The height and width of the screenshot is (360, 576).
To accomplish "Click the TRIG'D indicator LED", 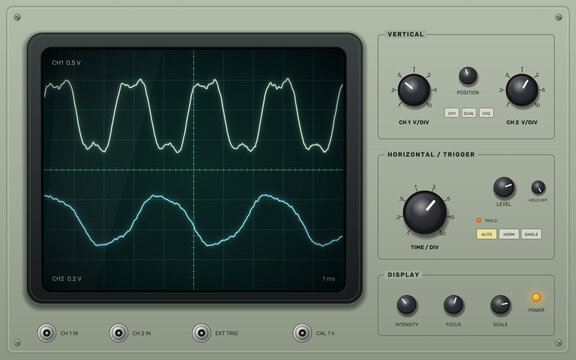I will click(479, 220).
